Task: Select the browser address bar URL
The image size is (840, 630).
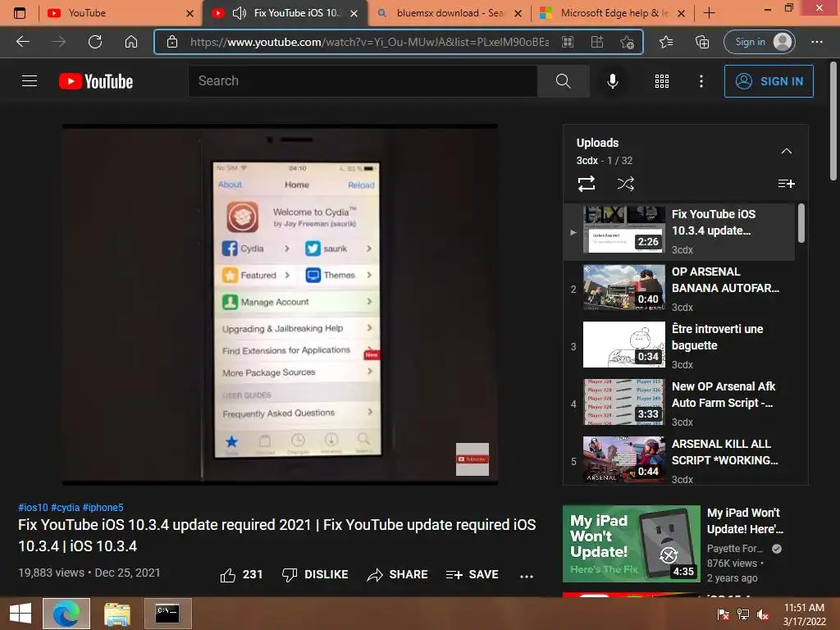Action: point(369,42)
